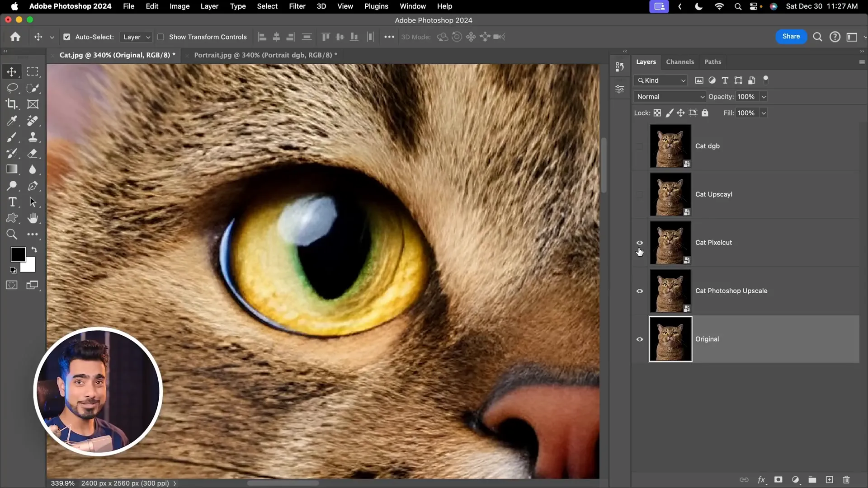The width and height of the screenshot is (868, 488).
Task: Select the Hand tool
Action: click(33, 218)
